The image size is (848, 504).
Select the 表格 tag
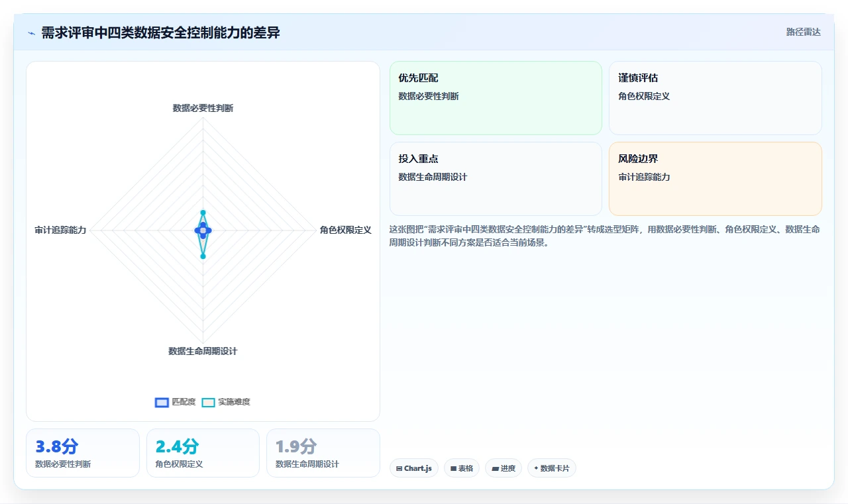pyautogui.click(x=462, y=468)
